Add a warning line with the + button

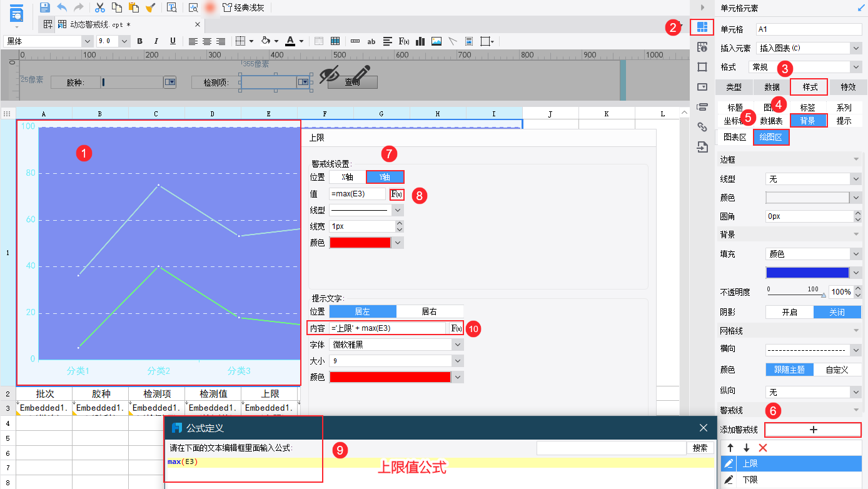(812, 431)
